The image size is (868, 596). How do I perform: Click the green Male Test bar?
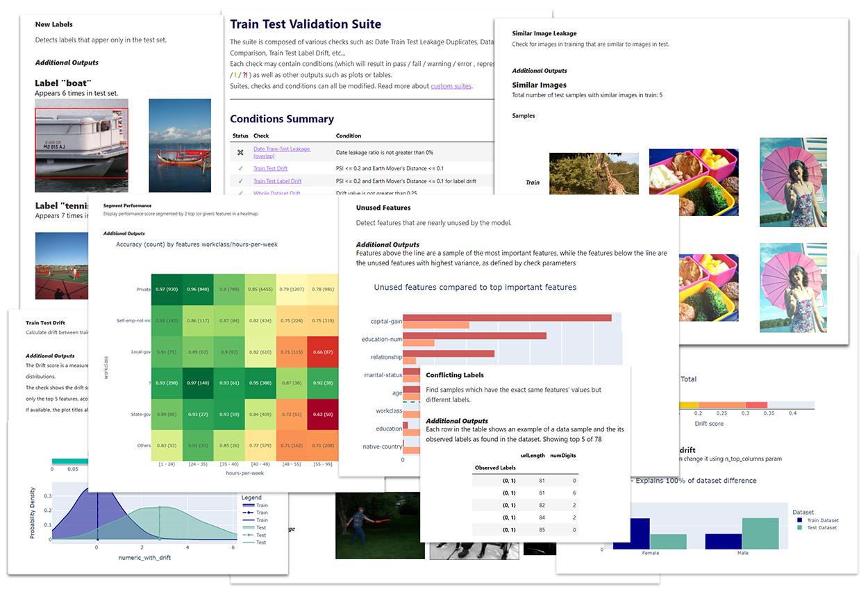click(761, 533)
